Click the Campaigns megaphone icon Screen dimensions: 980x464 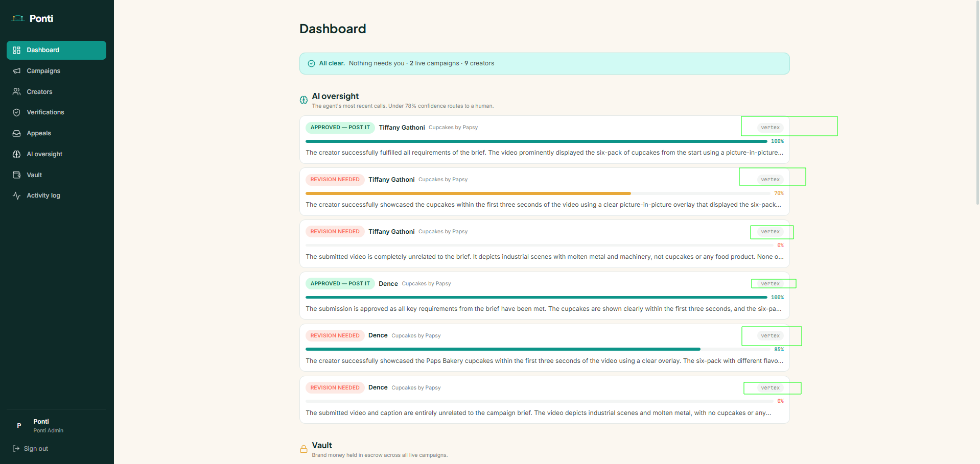click(17, 71)
